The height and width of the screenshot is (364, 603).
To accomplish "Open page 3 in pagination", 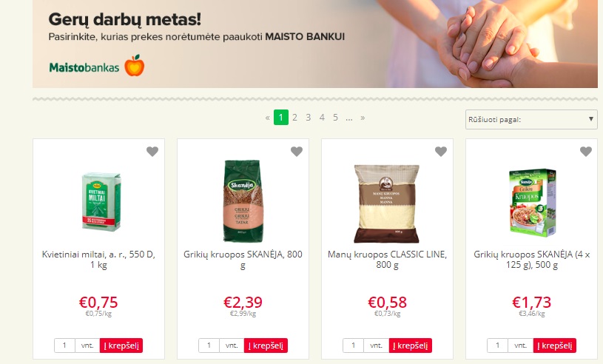I will 308,117.
